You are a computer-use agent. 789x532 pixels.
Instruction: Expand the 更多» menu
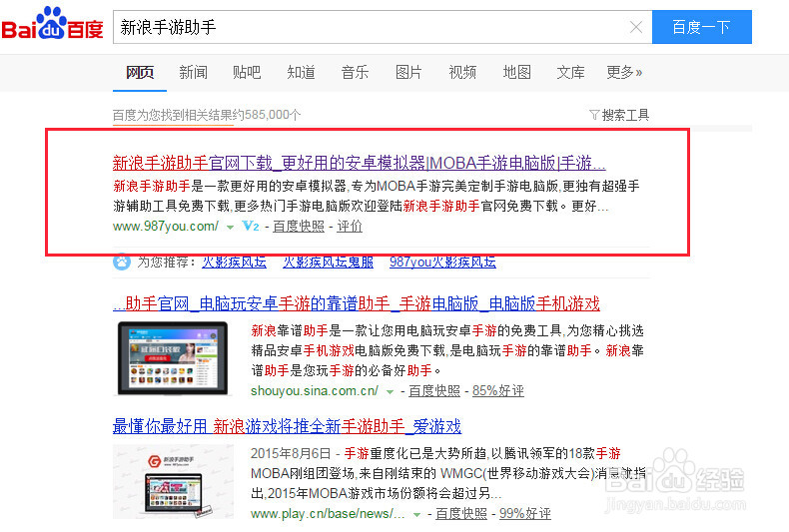(x=624, y=73)
